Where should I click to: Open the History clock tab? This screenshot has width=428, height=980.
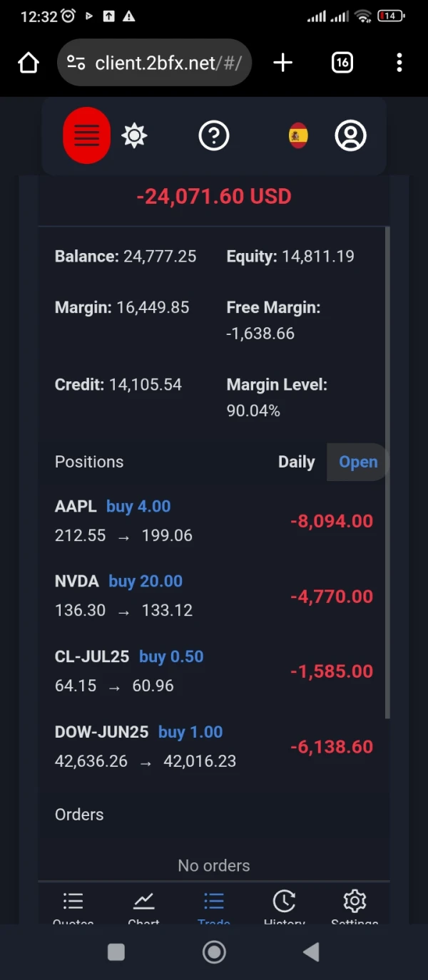coord(284,907)
